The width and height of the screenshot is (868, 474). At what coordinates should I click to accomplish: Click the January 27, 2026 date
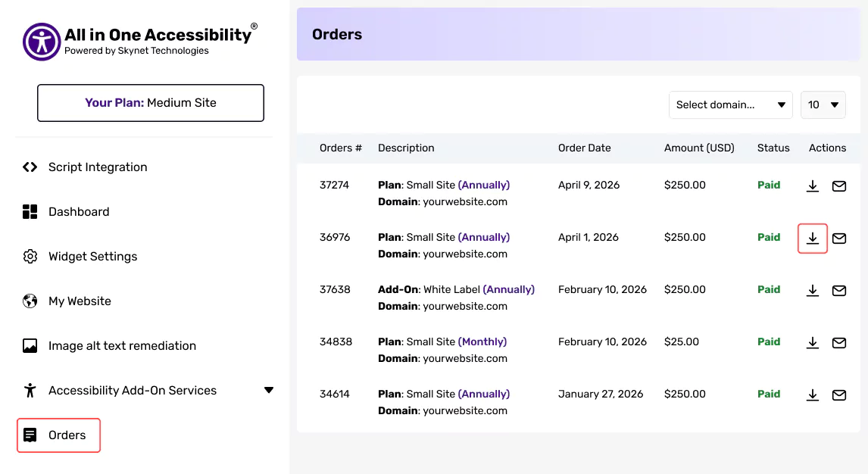click(601, 394)
